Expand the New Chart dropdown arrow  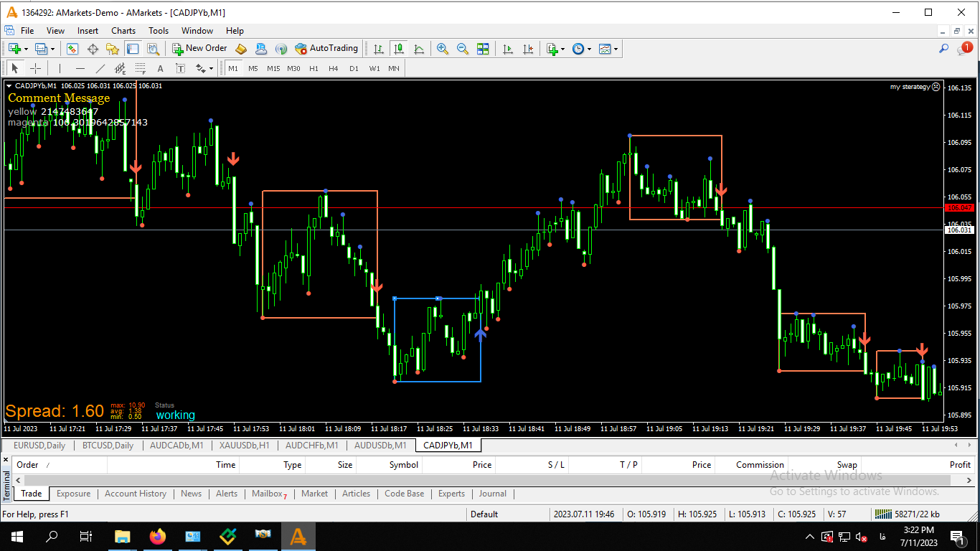tap(26, 49)
